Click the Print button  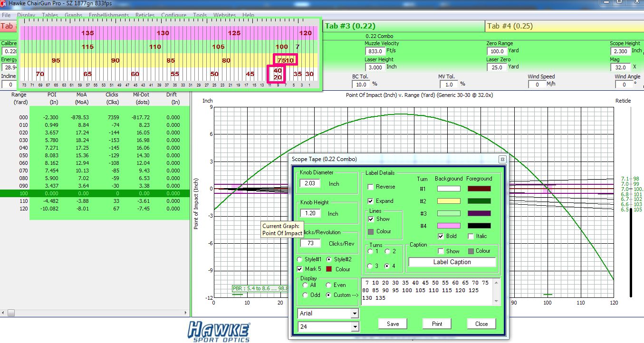click(x=437, y=324)
